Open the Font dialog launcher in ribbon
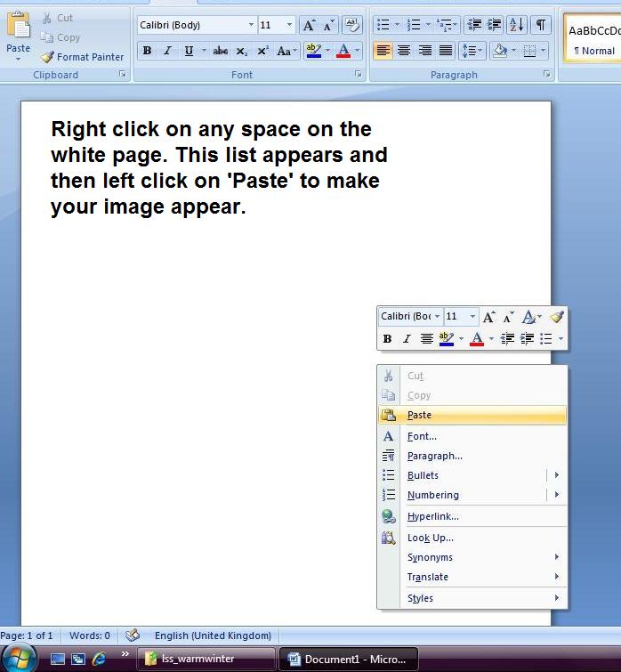 358,74
